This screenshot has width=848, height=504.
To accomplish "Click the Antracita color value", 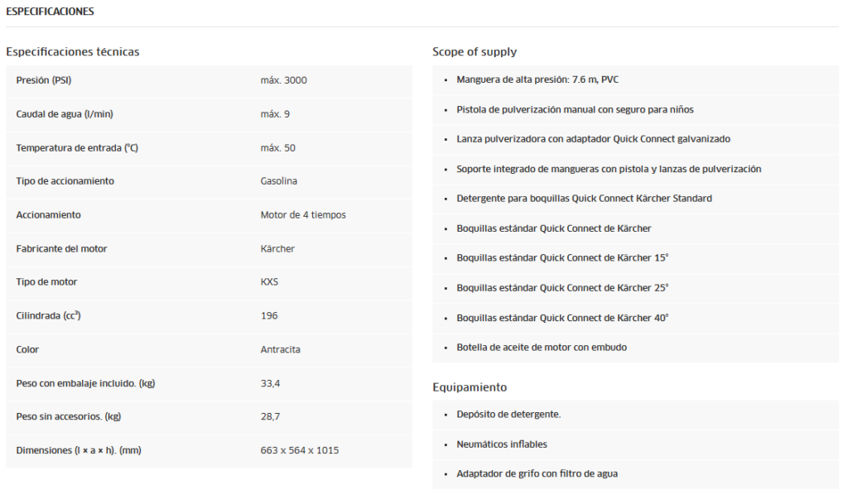I will [280, 349].
